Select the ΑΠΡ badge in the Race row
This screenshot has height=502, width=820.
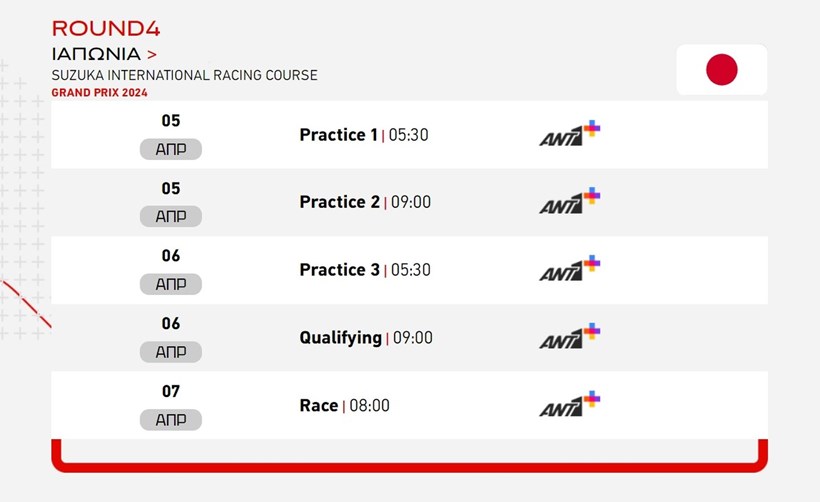[x=170, y=419]
